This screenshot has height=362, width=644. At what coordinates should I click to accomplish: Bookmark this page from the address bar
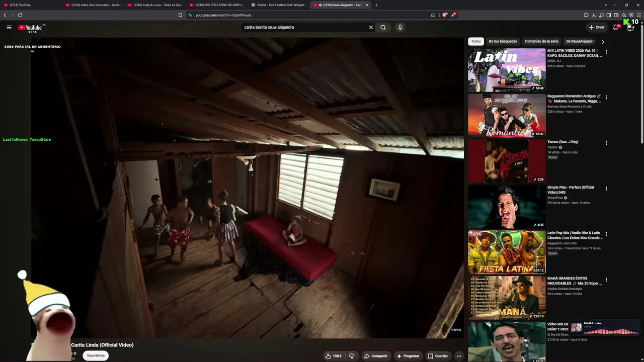(x=180, y=15)
